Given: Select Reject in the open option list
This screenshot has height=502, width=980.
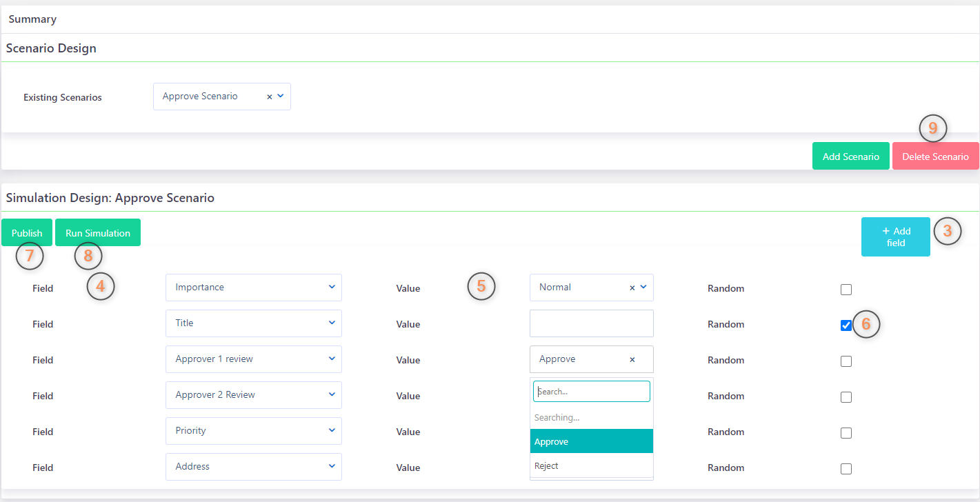Looking at the screenshot, I should point(592,466).
